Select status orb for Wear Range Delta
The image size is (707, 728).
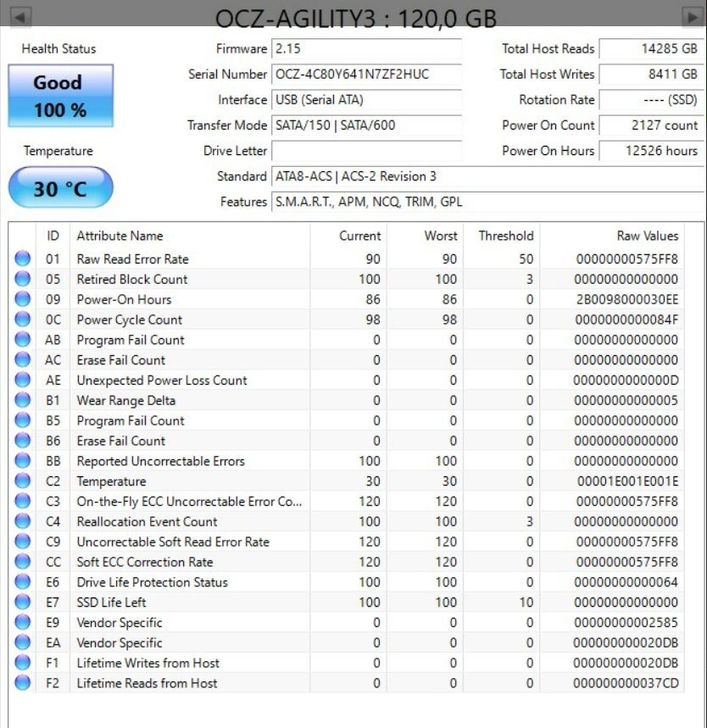point(23,400)
